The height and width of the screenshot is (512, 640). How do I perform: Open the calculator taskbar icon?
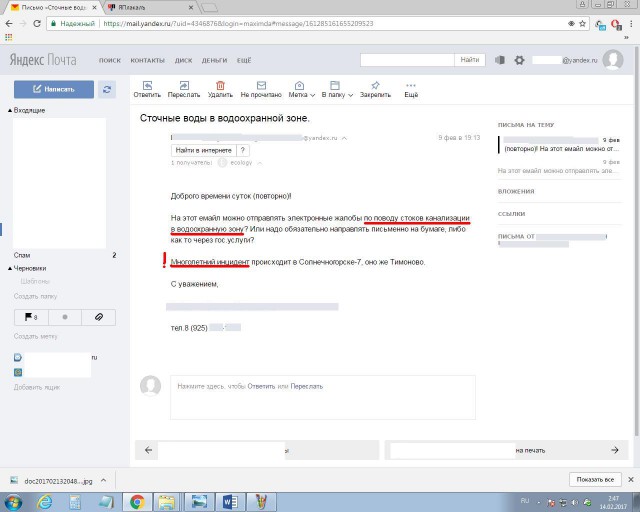(x=75, y=502)
